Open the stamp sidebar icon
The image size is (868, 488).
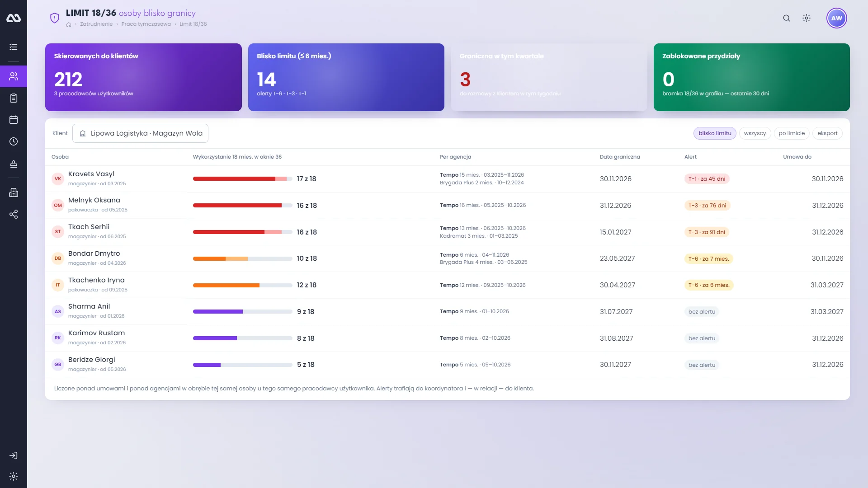coord(14,164)
